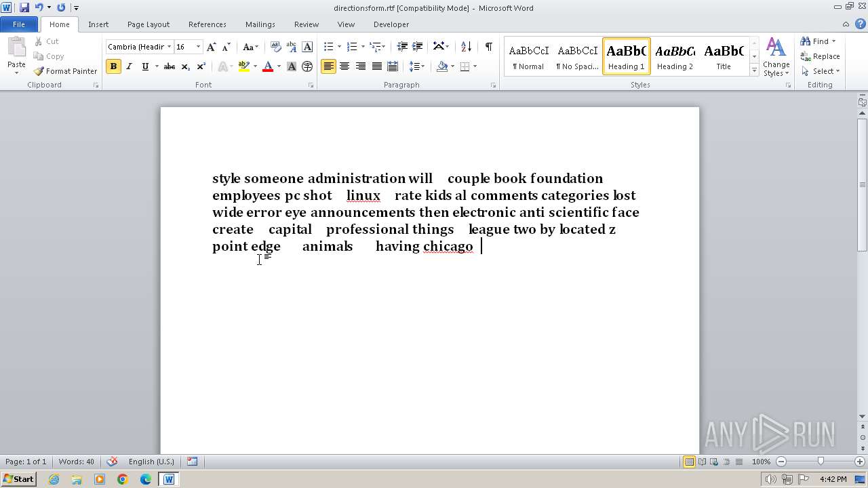
Task: Click the zoom slider handle
Action: pos(821,462)
